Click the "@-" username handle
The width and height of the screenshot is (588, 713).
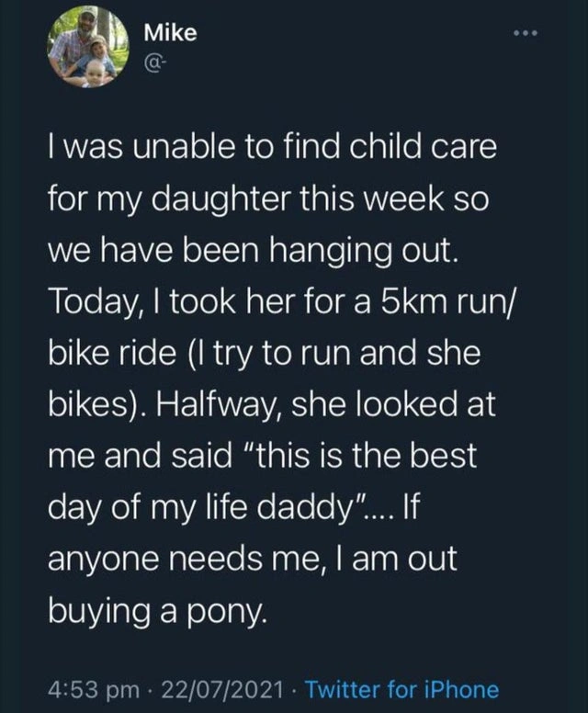(151, 63)
